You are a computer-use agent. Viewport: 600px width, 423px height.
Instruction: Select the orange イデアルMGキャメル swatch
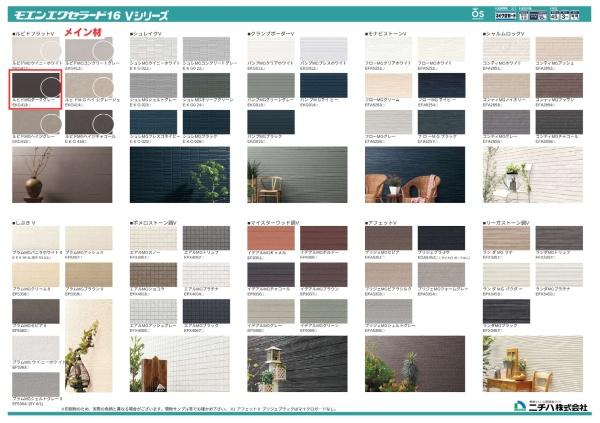(271, 238)
